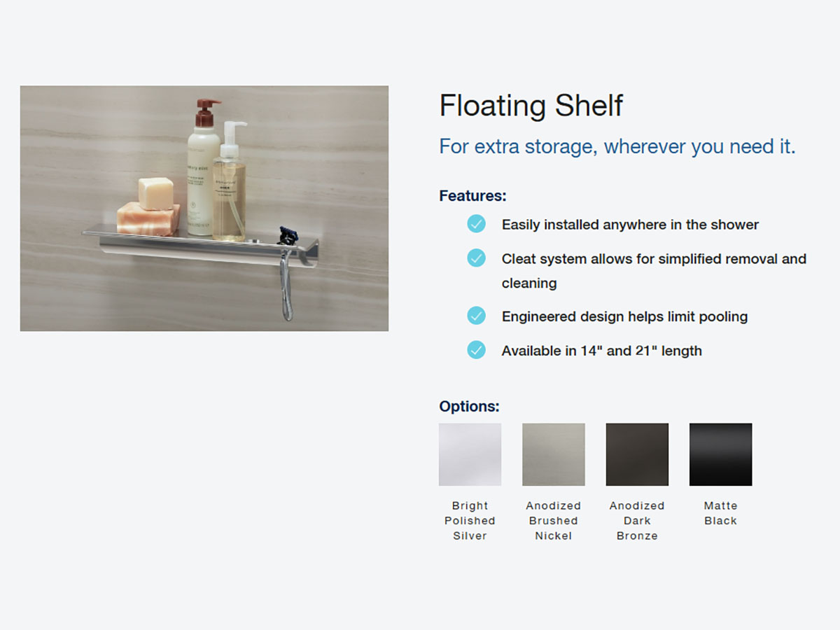Click the "Matte Black" label text
The image size is (840, 630).
720,513
